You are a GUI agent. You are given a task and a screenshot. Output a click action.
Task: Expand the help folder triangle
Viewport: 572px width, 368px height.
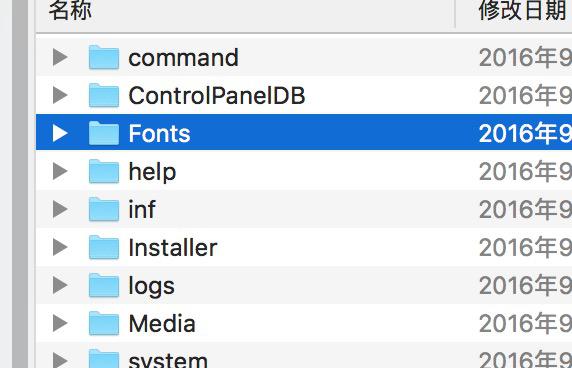point(60,171)
